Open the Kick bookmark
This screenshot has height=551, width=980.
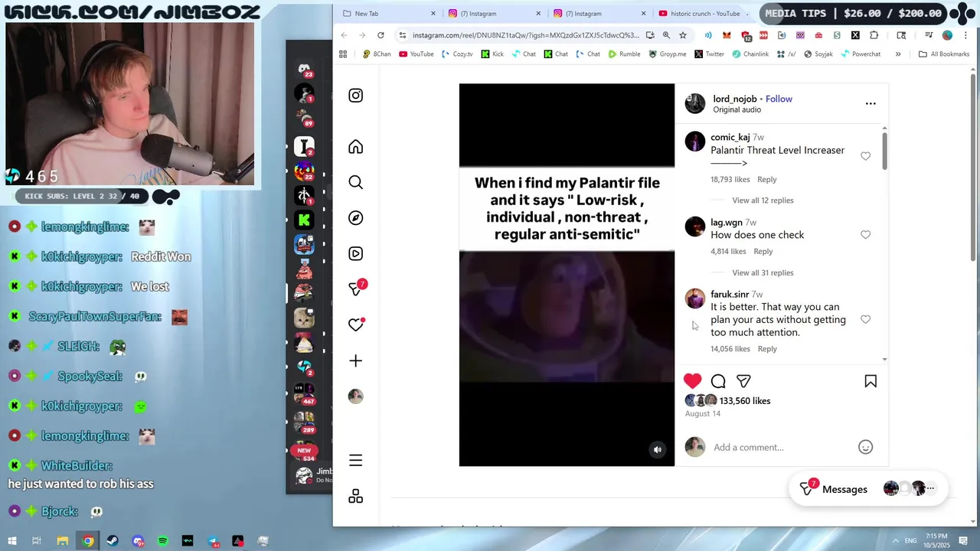coord(492,54)
